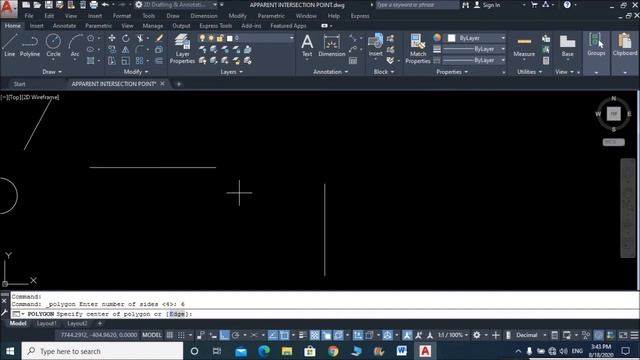The height and width of the screenshot is (360, 640).
Task: Open Layer Properties manager
Action: pos(182,49)
